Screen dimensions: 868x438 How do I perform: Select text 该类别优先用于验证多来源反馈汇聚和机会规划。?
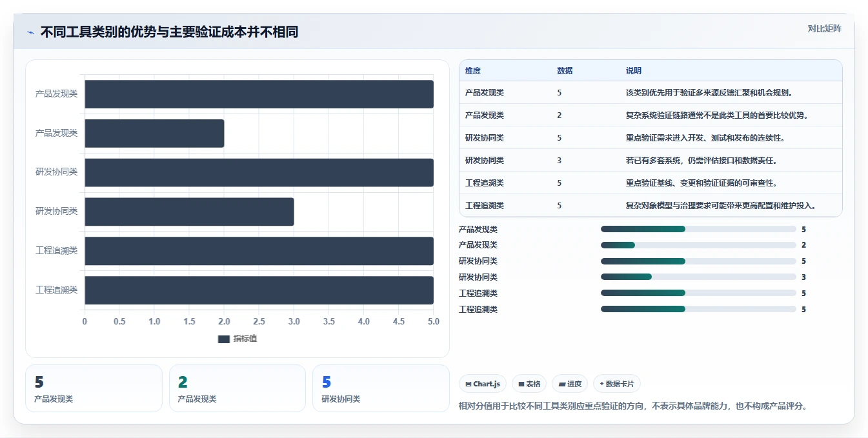point(709,93)
